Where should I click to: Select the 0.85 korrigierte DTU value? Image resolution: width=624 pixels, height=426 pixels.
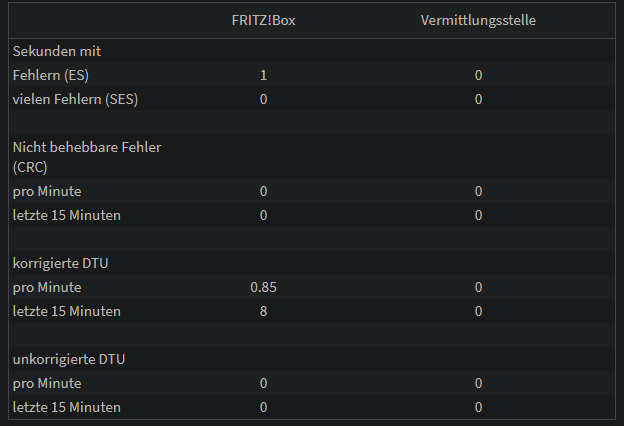tap(263, 287)
